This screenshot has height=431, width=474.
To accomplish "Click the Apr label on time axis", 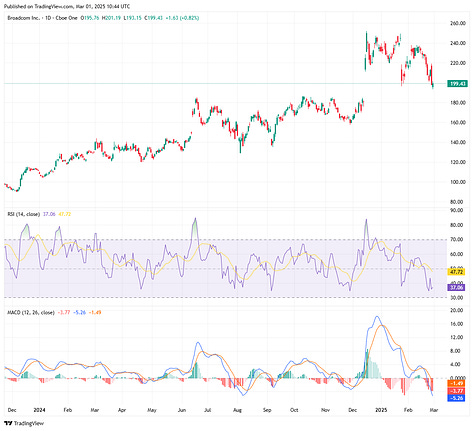I will coord(122,410).
